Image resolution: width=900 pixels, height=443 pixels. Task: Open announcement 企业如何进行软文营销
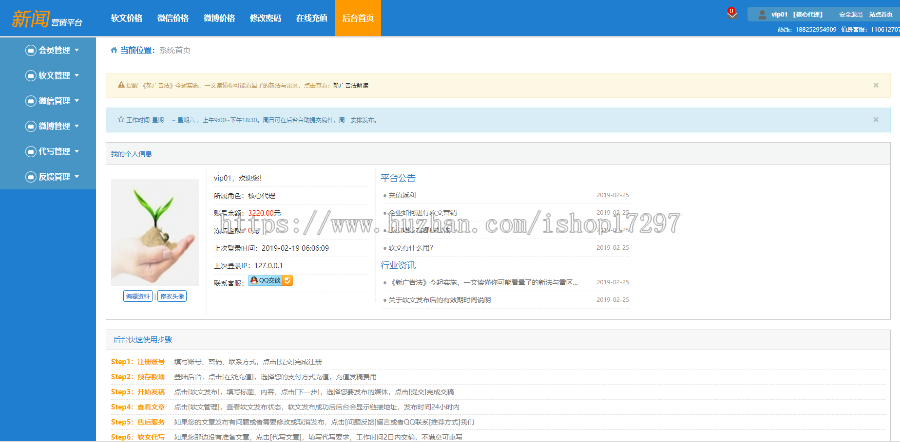click(x=424, y=212)
